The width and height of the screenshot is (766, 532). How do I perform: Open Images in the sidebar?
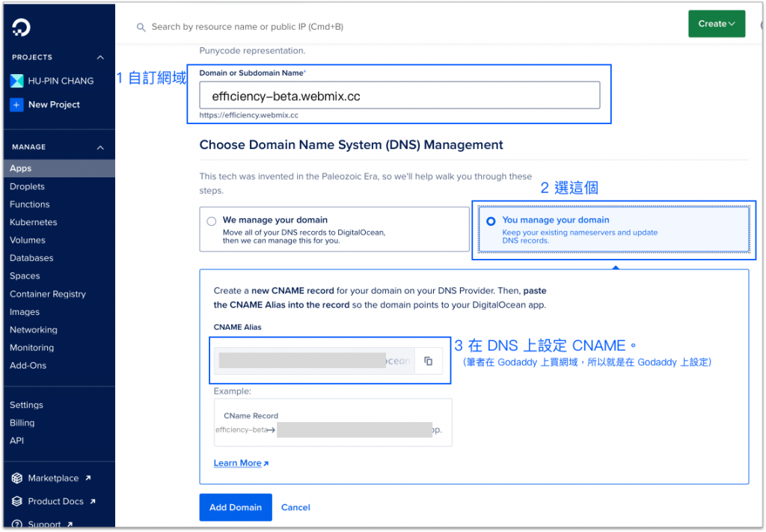click(25, 312)
